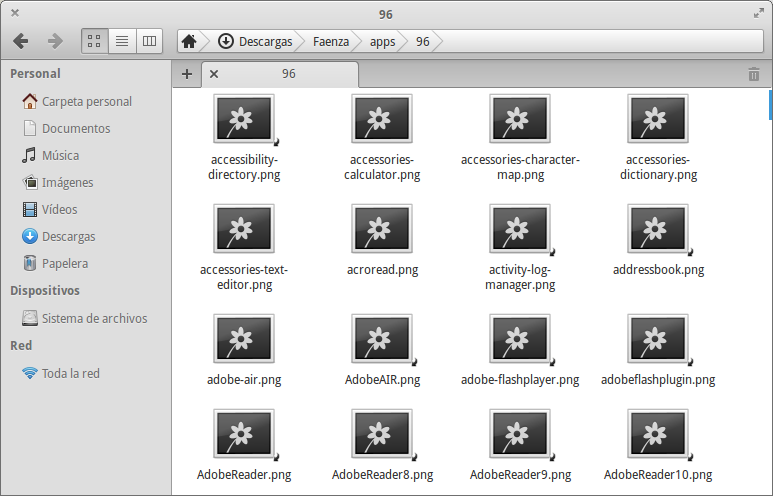Switch to column view
The image size is (773, 496).
coord(149,41)
